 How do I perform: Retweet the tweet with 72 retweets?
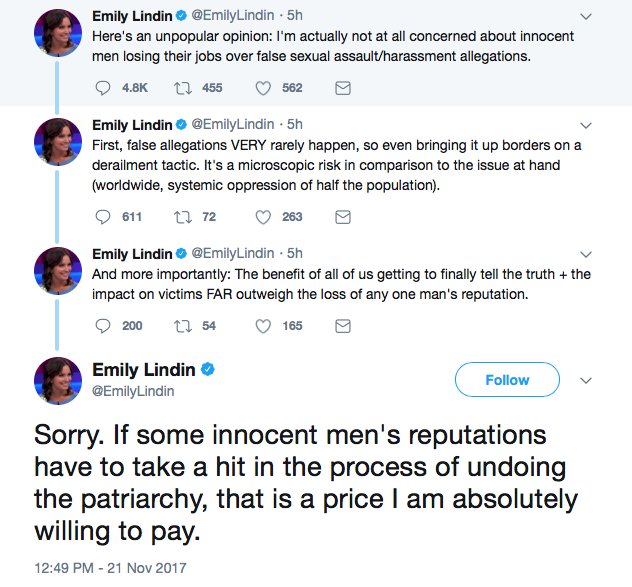[x=185, y=217]
